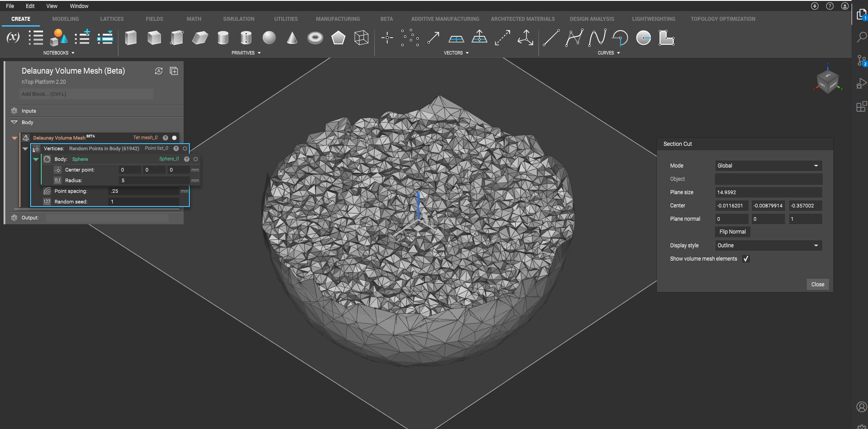Screen dimensions: 868x429
Task: Open the File menu
Action: [10, 6]
